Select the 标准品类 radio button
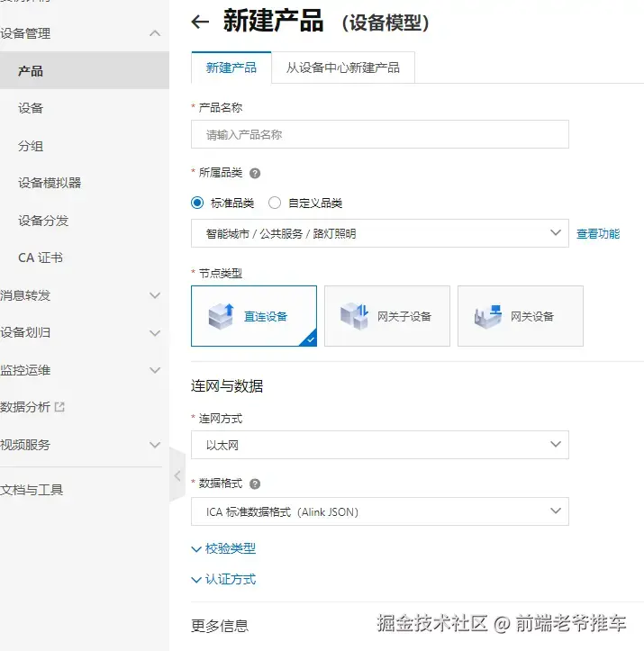This screenshot has height=651, width=644. (x=197, y=203)
